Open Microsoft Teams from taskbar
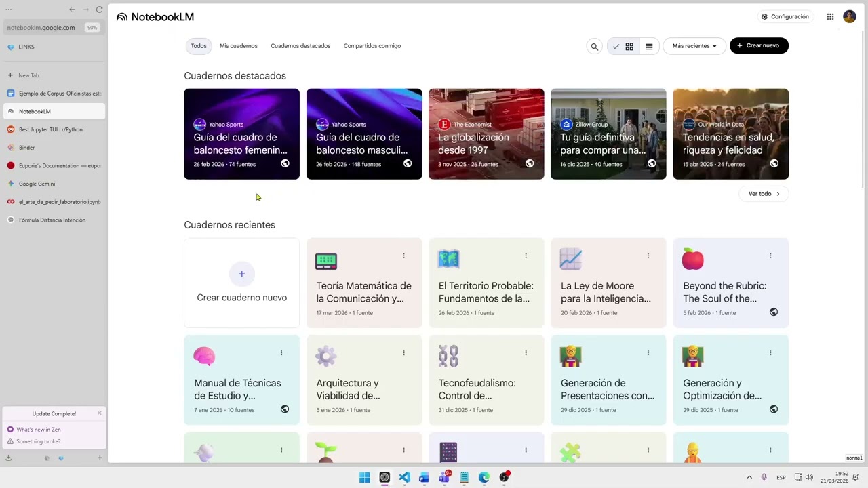The height and width of the screenshot is (488, 868). pyautogui.click(x=444, y=478)
